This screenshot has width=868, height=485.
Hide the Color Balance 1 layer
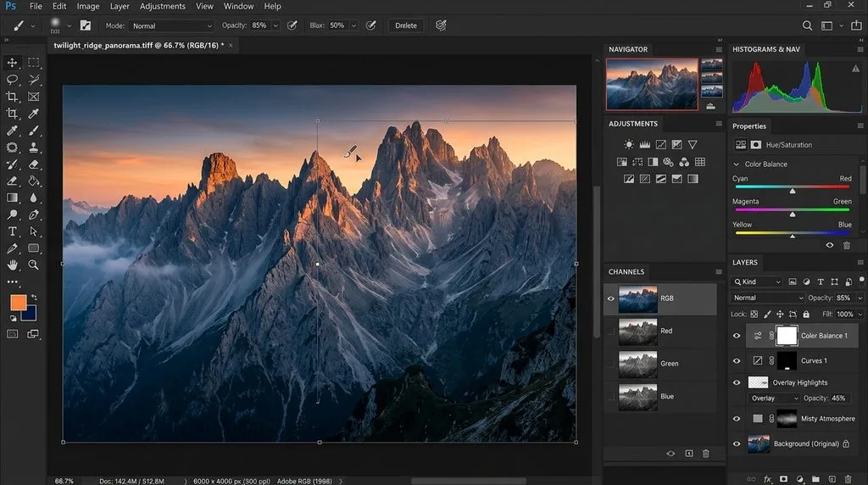pyautogui.click(x=737, y=336)
